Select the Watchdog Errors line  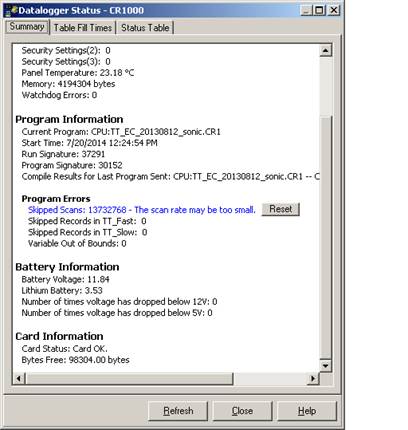pos(59,95)
